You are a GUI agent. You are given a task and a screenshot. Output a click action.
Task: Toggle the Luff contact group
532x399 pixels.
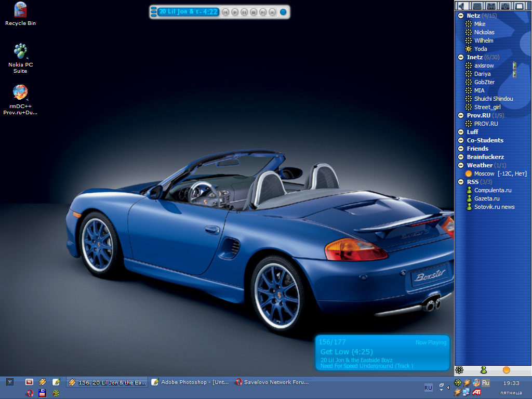461,132
